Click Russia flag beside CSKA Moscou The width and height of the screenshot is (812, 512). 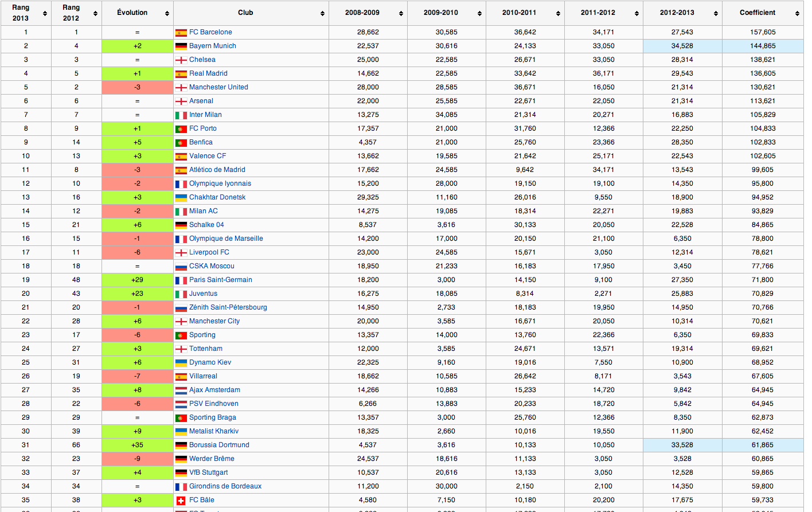[181, 267]
